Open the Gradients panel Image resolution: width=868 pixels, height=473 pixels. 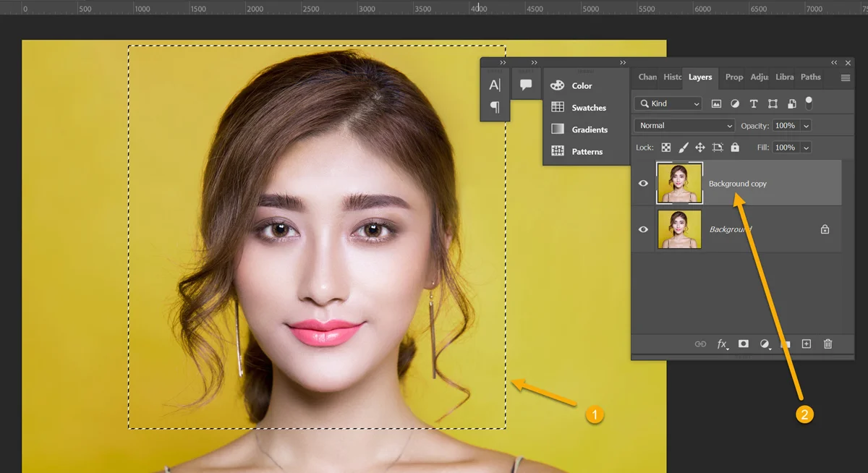(580, 129)
